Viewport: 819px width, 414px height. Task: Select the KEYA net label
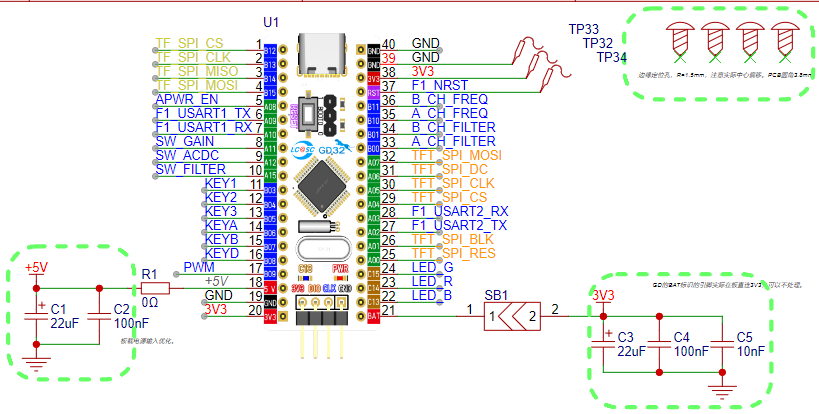coord(221,226)
